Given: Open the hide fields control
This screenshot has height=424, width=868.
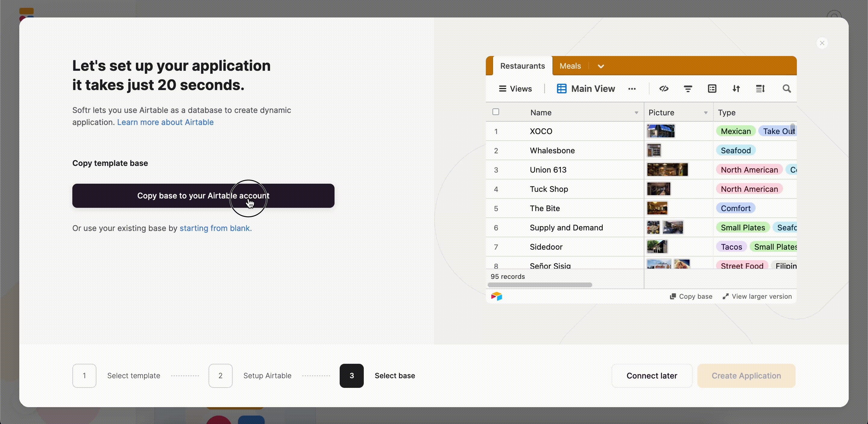Looking at the screenshot, I should coord(664,89).
